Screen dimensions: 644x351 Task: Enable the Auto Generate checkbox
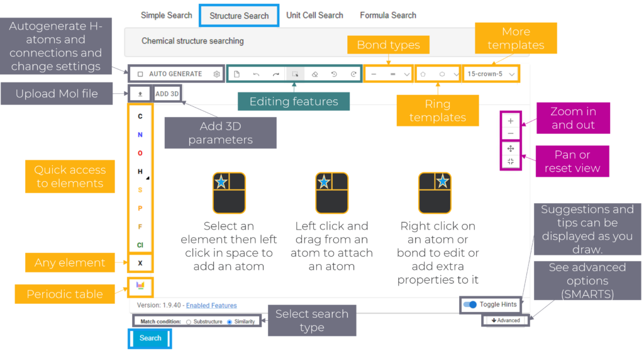click(x=140, y=74)
